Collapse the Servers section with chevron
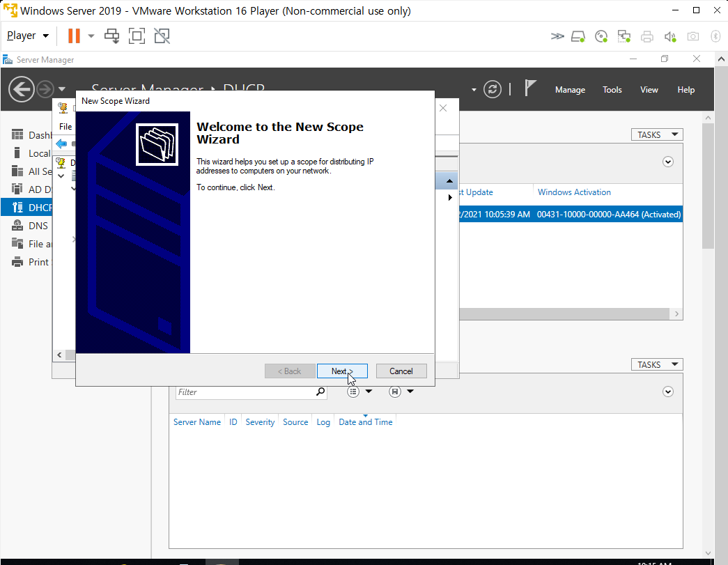Image resolution: width=728 pixels, height=565 pixels. [x=668, y=162]
